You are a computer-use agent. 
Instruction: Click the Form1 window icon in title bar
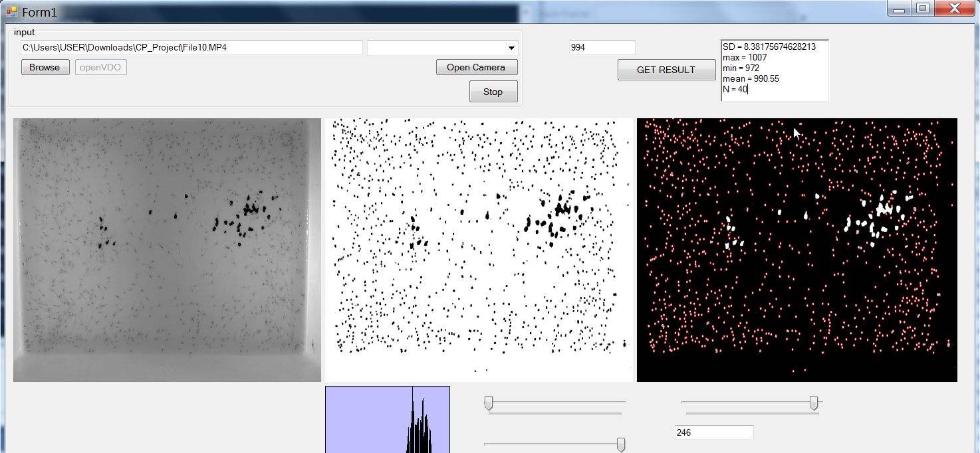click(x=11, y=12)
